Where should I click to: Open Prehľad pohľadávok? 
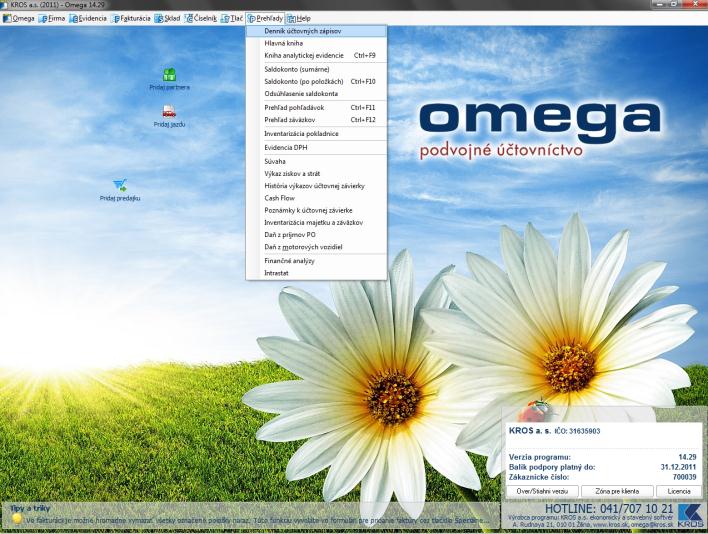point(316,108)
